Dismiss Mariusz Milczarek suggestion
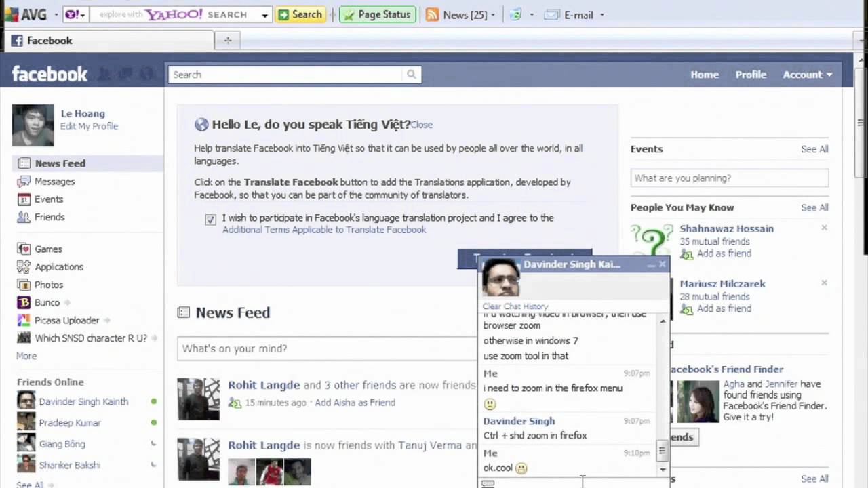This screenshot has height=488, width=868. click(824, 283)
